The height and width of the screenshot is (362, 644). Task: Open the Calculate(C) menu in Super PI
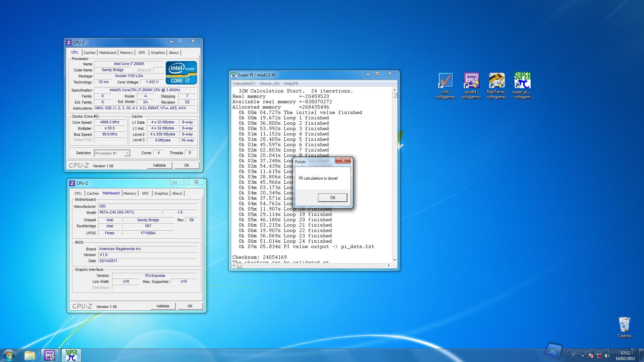[x=244, y=83]
